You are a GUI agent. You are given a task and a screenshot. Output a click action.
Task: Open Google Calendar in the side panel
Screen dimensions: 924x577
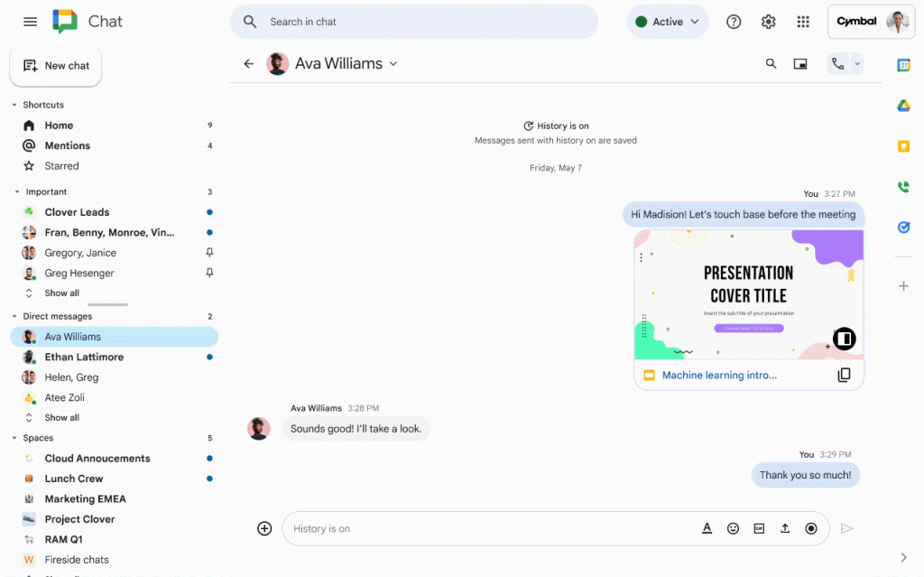tap(903, 65)
